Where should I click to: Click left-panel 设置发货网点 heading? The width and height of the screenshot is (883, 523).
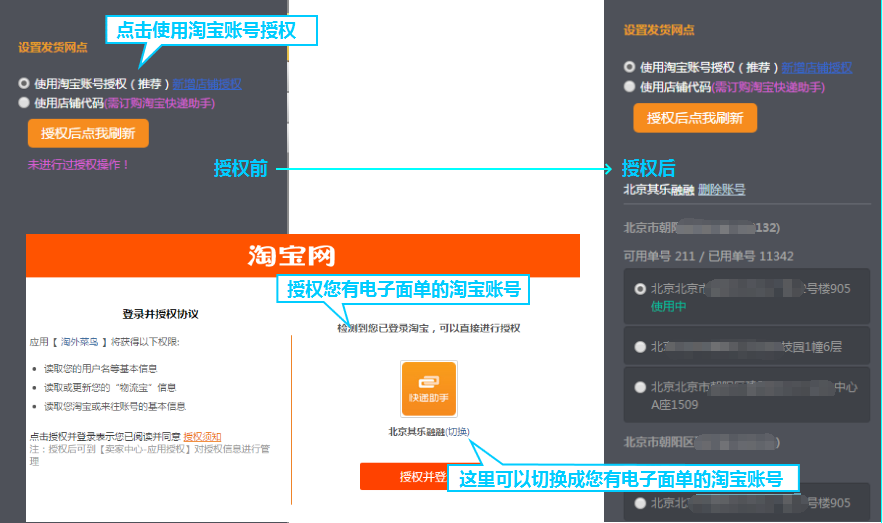click(53, 47)
